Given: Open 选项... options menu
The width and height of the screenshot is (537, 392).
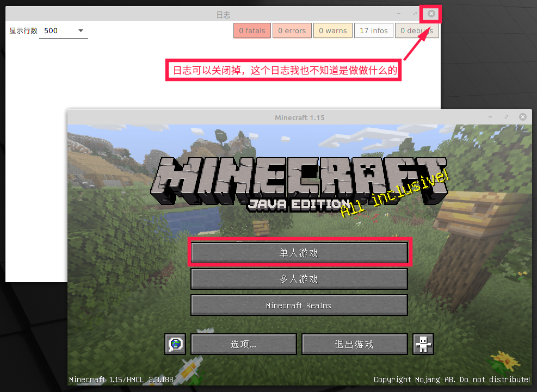Looking at the screenshot, I should pos(244,344).
